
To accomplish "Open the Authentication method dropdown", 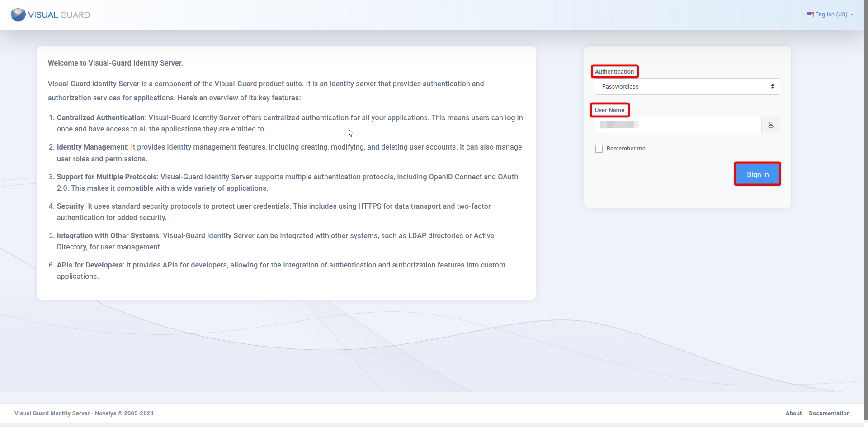I will tap(687, 86).
